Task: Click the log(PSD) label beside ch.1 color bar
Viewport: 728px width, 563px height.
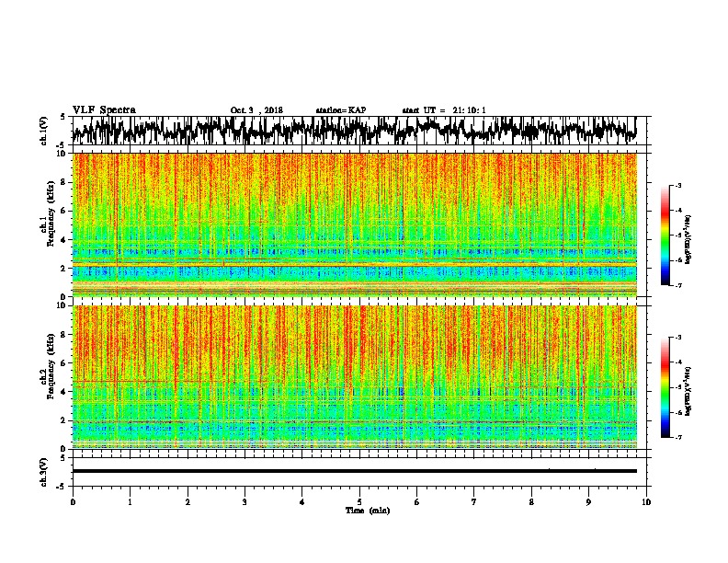Action: point(688,239)
